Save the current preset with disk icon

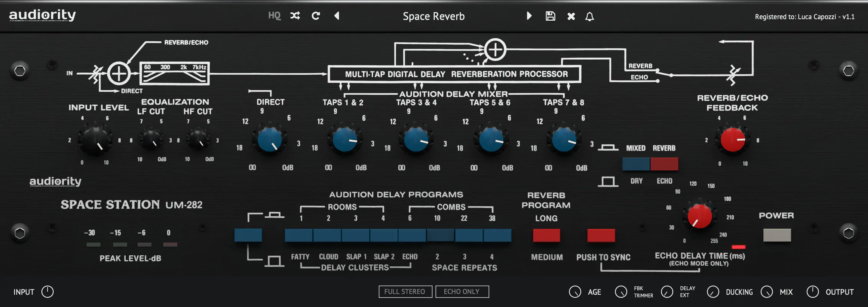550,16
